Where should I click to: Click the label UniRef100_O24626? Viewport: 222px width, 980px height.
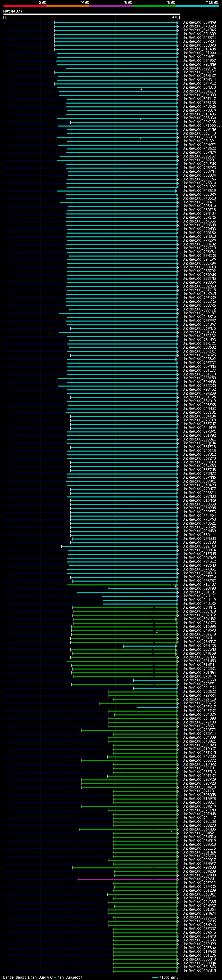click(199, 355)
